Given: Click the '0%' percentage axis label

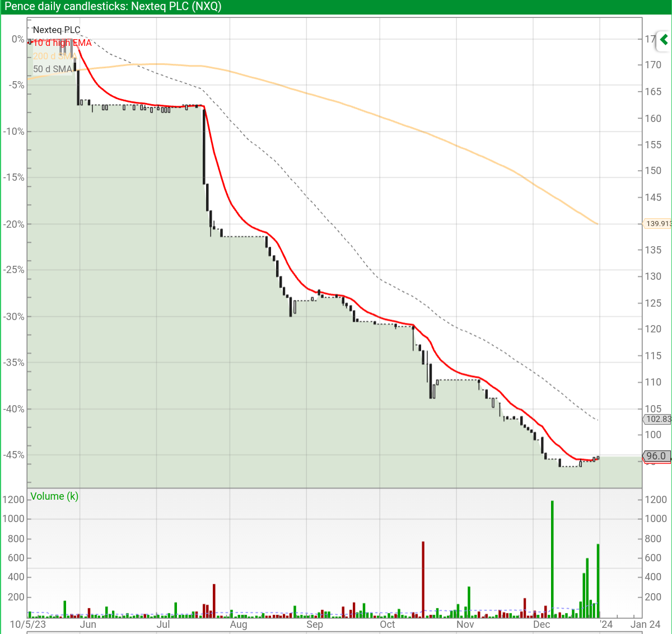Looking at the screenshot, I should [18, 39].
